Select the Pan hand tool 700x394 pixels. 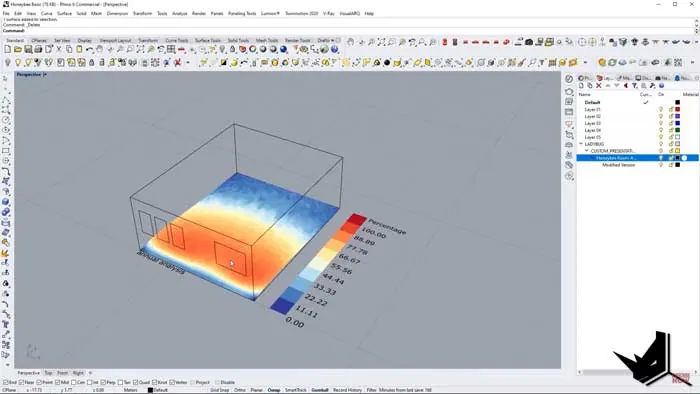(100, 50)
